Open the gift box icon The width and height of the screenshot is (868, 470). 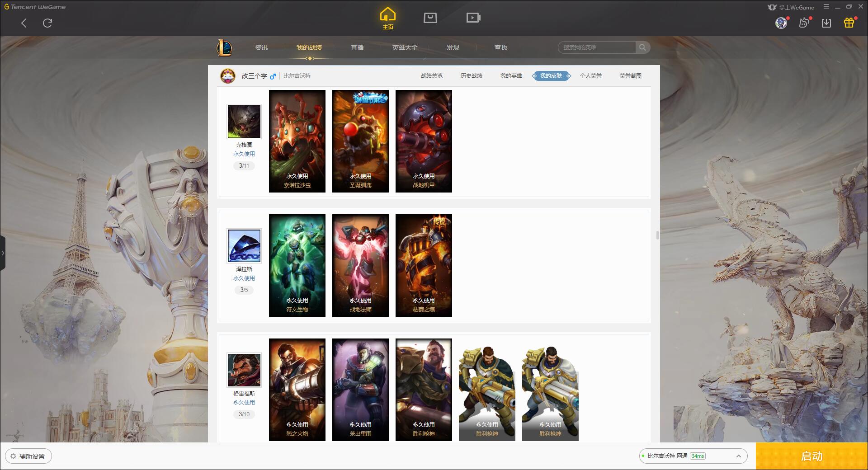coord(849,23)
